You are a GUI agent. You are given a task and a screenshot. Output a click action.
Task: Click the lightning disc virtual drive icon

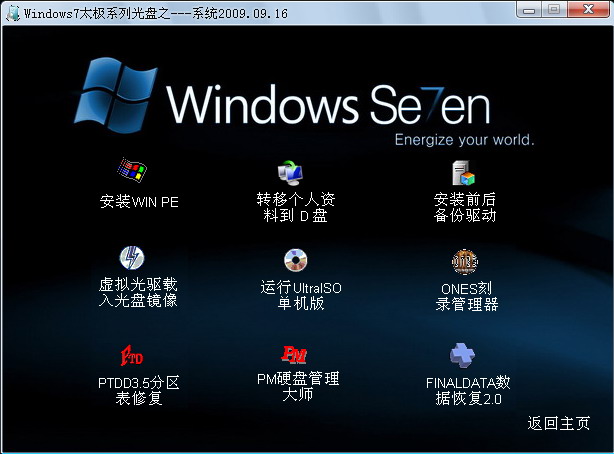(x=132, y=258)
